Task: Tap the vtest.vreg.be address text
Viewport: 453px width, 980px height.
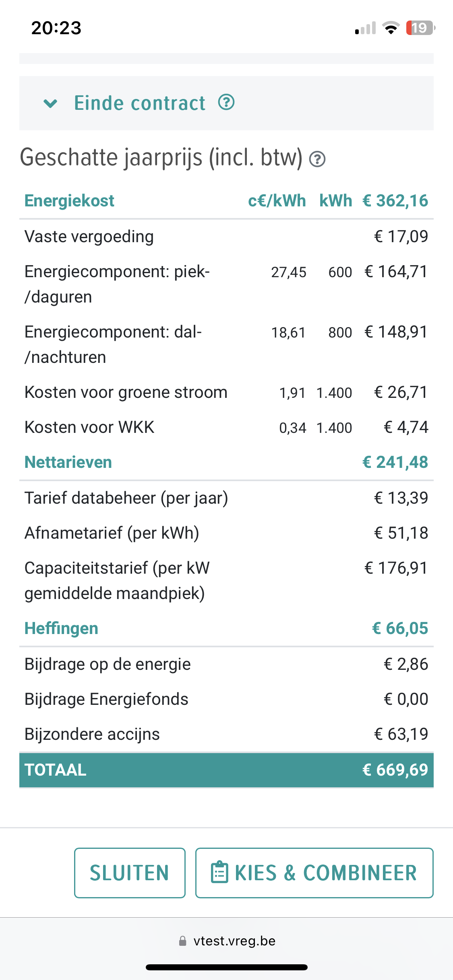Action: coord(234,941)
